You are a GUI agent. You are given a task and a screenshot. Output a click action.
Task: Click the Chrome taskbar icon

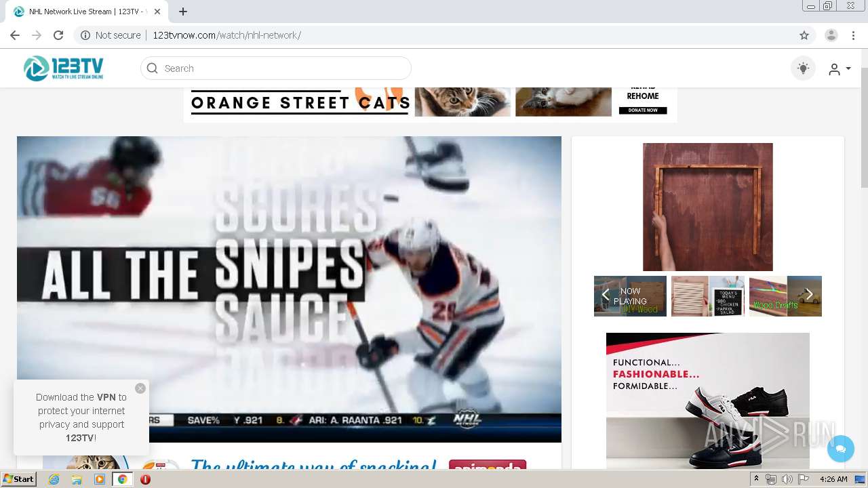click(x=122, y=479)
